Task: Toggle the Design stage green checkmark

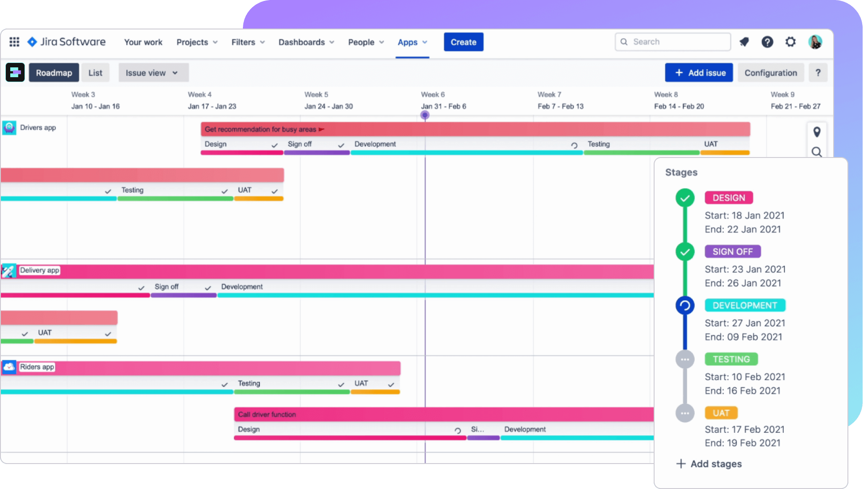Action: click(684, 198)
